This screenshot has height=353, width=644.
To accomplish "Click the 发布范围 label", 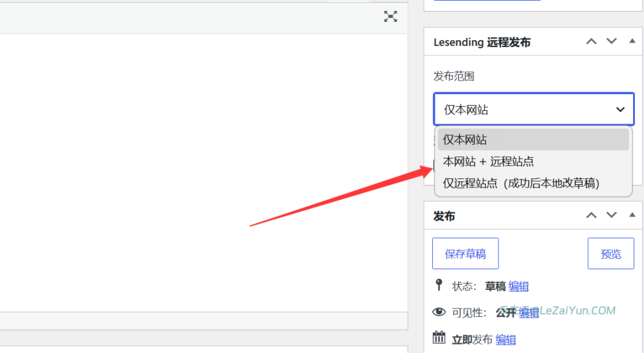I will 454,76.
